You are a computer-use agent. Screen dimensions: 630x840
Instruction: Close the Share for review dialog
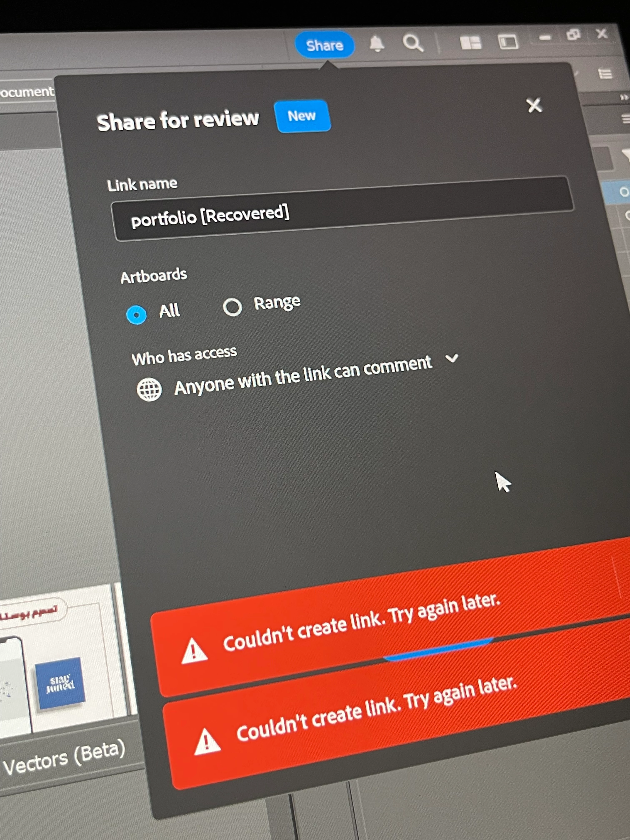(x=534, y=105)
